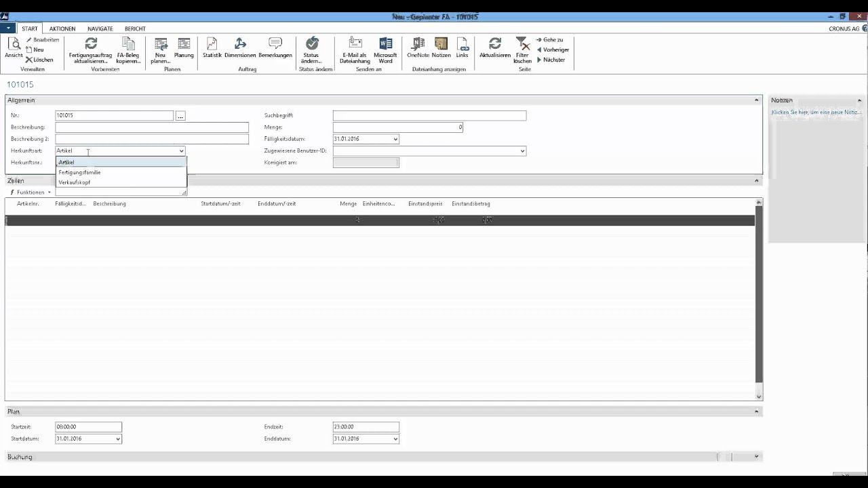Switch to the NAVIGATE ribbon tab

pyautogui.click(x=100, y=28)
